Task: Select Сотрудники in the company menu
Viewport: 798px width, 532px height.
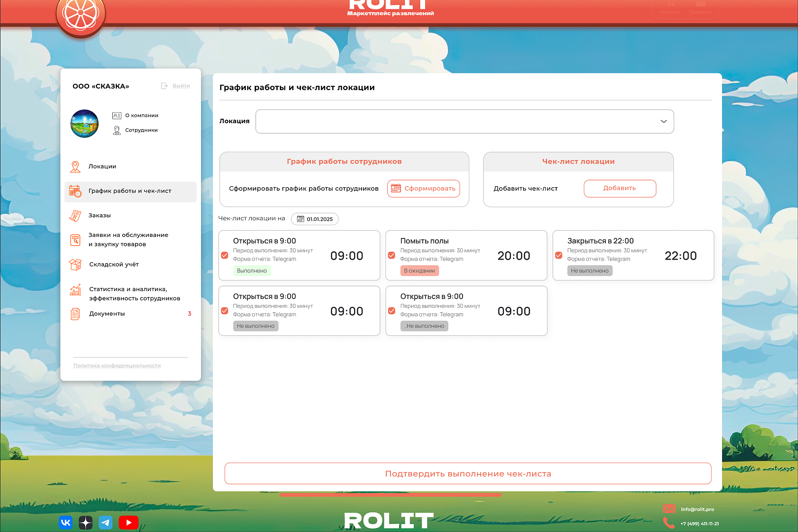Action: pyautogui.click(x=141, y=130)
